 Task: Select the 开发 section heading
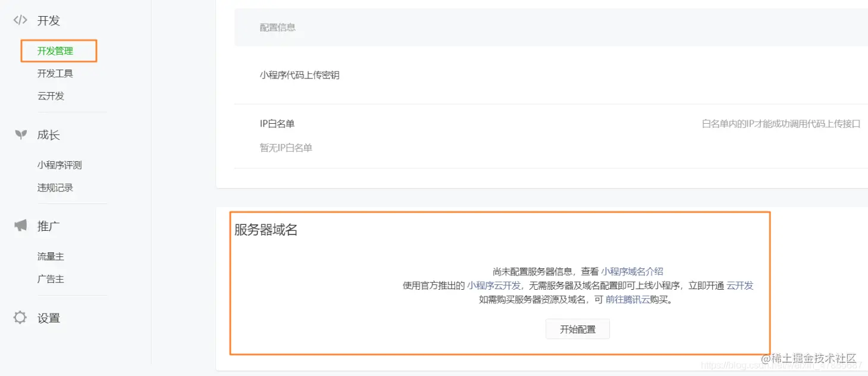pos(49,21)
